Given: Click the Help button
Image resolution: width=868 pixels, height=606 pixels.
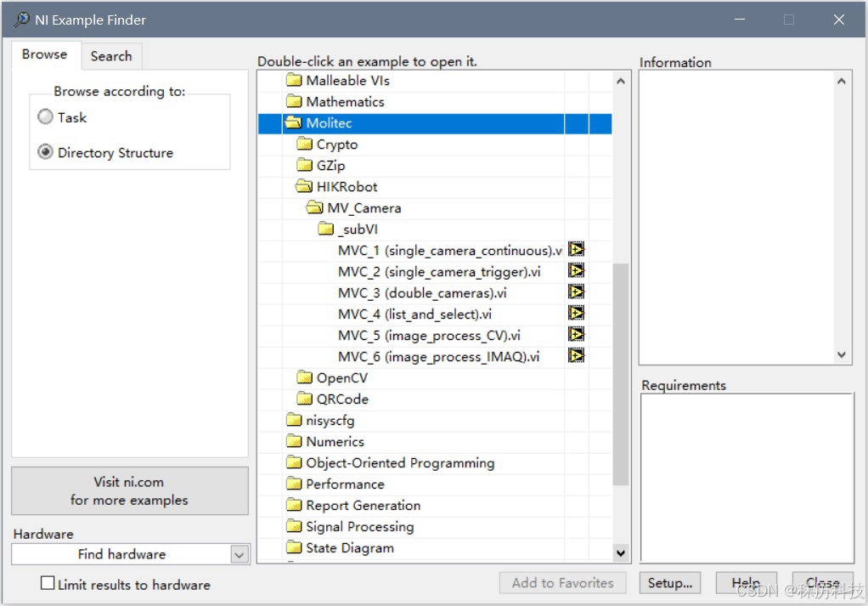Looking at the screenshot, I should coord(746,583).
